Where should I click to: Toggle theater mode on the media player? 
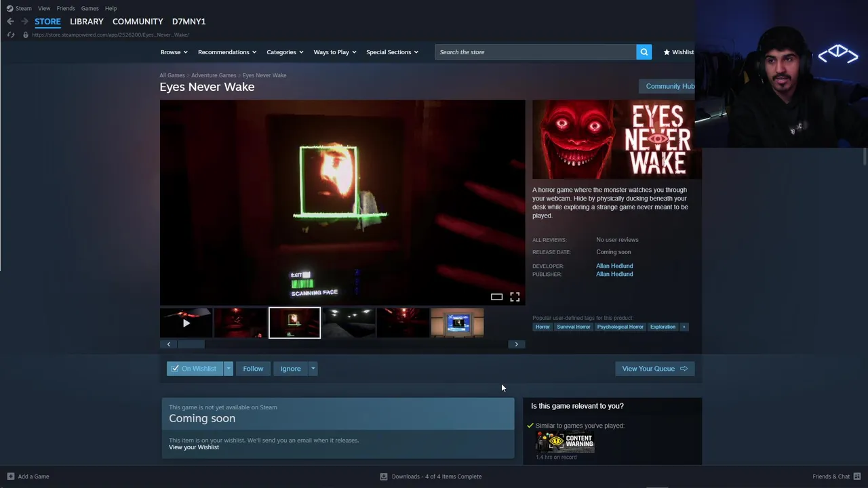click(496, 297)
